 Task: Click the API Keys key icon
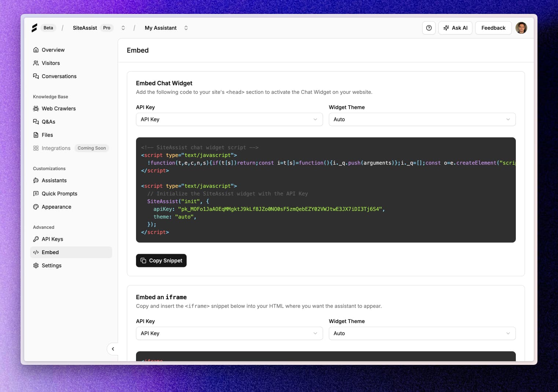[x=36, y=239]
